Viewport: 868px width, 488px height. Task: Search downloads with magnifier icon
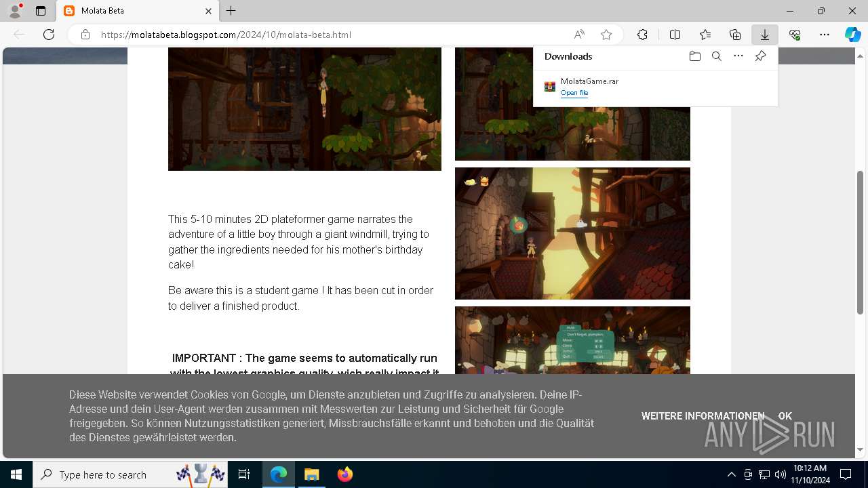[716, 56]
